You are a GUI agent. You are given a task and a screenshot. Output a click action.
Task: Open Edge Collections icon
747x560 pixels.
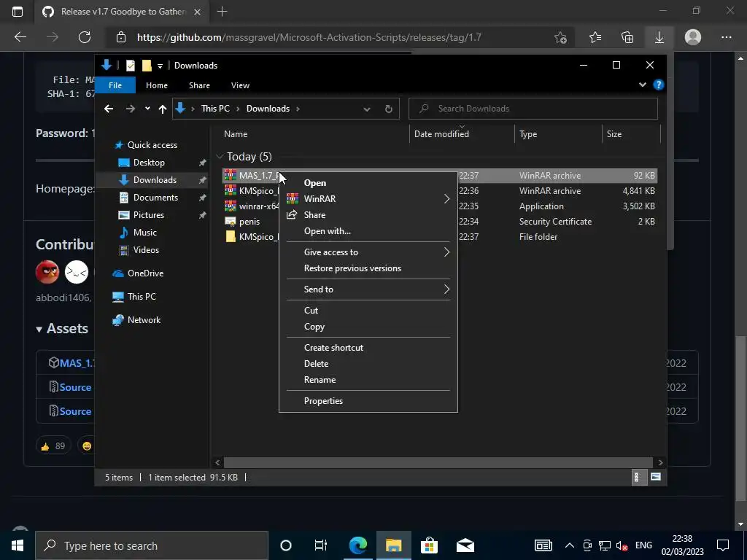click(627, 37)
